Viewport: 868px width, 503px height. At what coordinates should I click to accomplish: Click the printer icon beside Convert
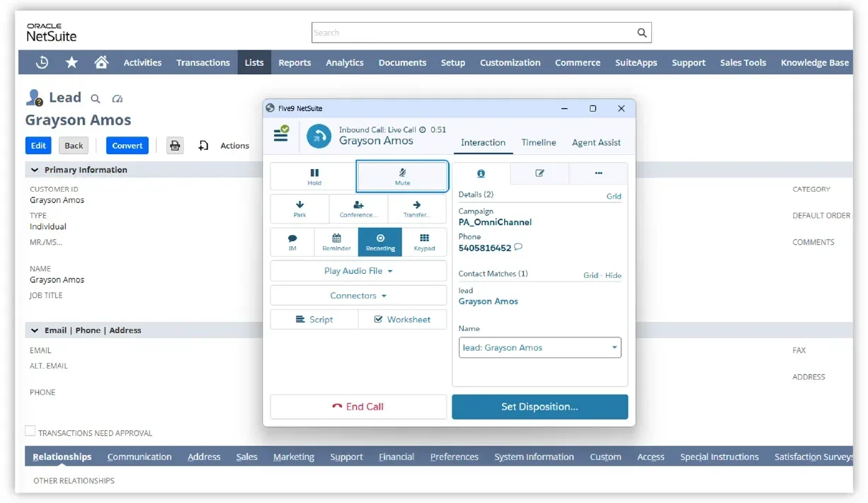click(x=175, y=146)
